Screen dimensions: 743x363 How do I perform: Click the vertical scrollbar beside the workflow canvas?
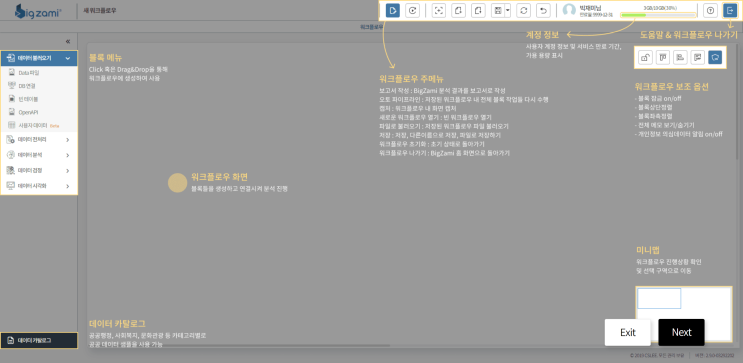coord(736,102)
